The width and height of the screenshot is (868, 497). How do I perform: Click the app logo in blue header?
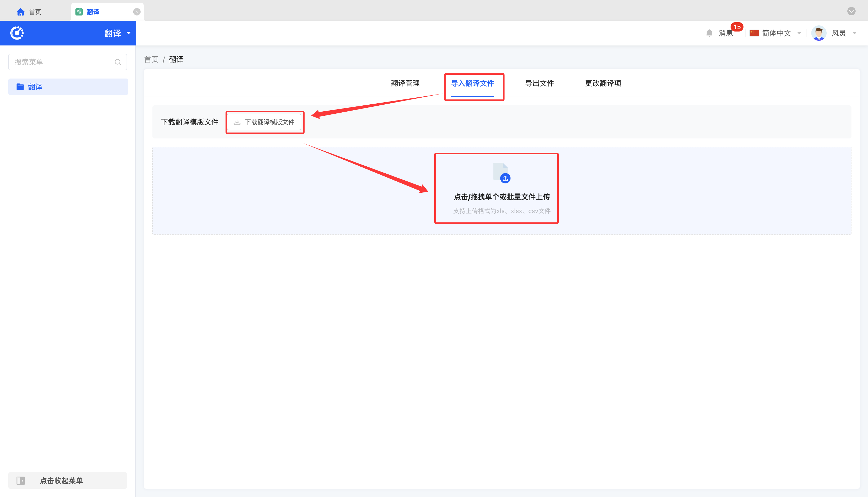(17, 33)
